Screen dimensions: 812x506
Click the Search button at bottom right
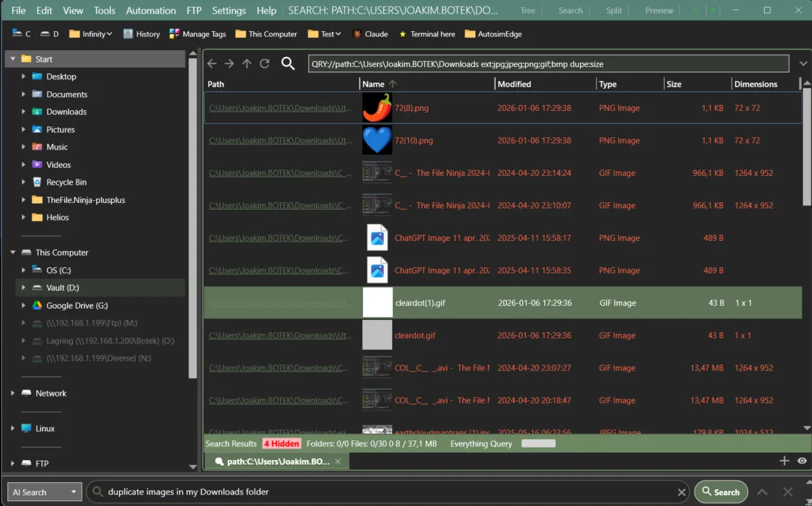pos(721,492)
